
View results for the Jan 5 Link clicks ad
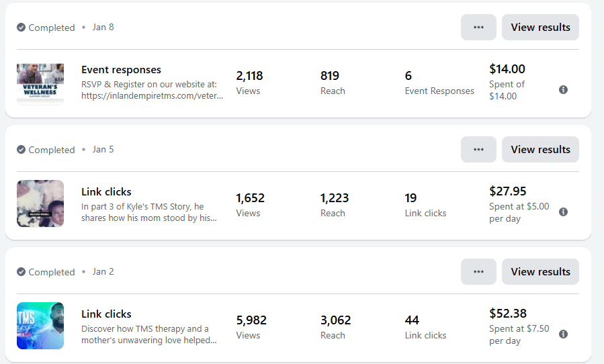click(540, 150)
